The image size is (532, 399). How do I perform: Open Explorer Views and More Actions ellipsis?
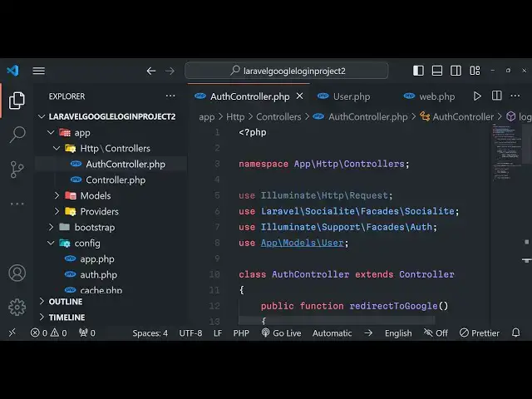tap(170, 96)
